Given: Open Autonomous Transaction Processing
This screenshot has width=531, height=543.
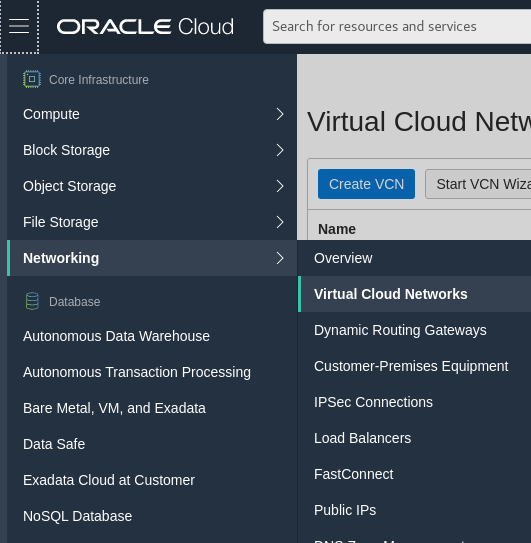Looking at the screenshot, I should pos(137,372).
